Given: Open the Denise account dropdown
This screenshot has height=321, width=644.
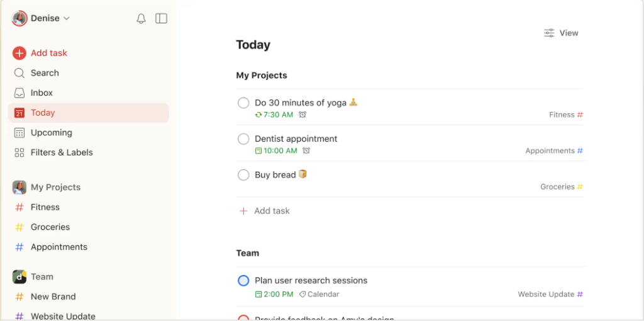Looking at the screenshot, I should [x=41, y=18].
